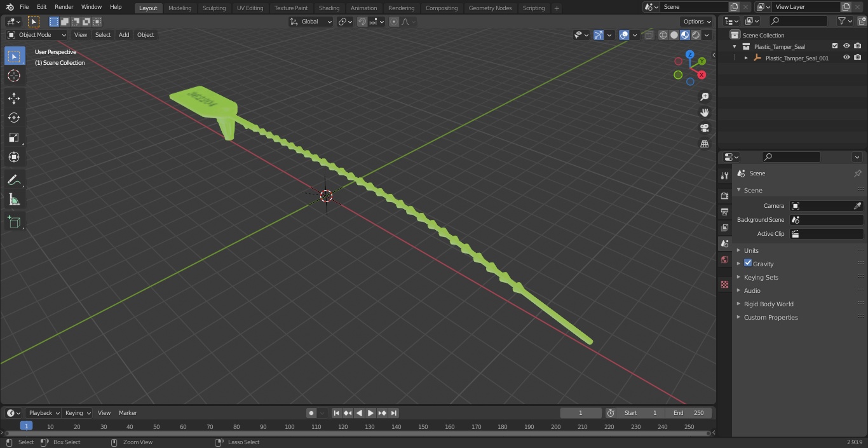Select the Scale tool

14,137
